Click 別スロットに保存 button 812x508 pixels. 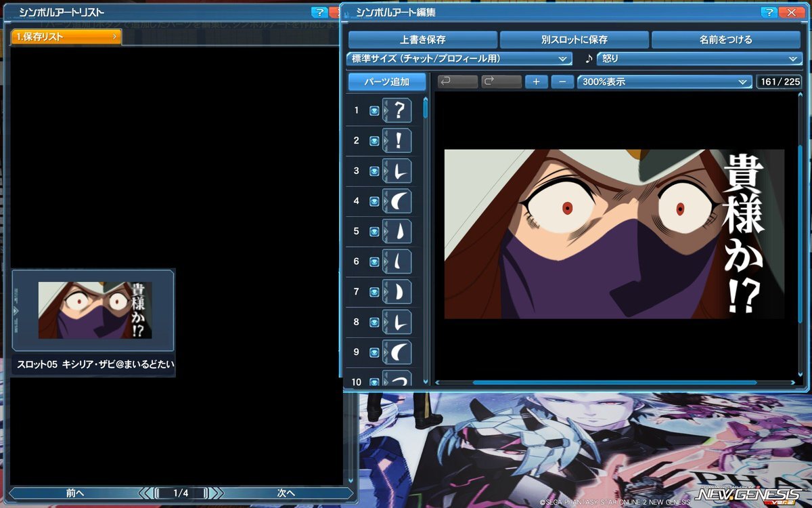(574, 40)
